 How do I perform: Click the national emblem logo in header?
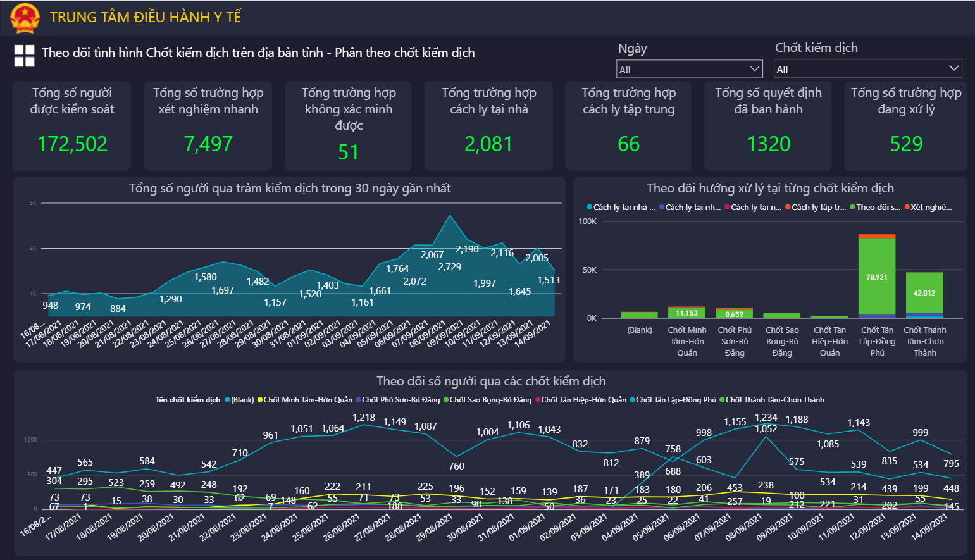[x=25, y=18]
